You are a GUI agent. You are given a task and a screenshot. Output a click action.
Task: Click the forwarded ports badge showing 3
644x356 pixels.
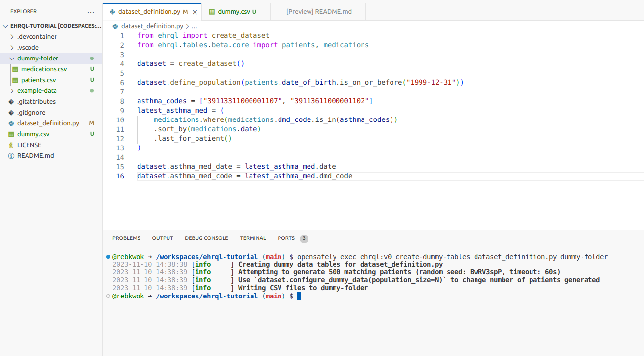point(304,238)
